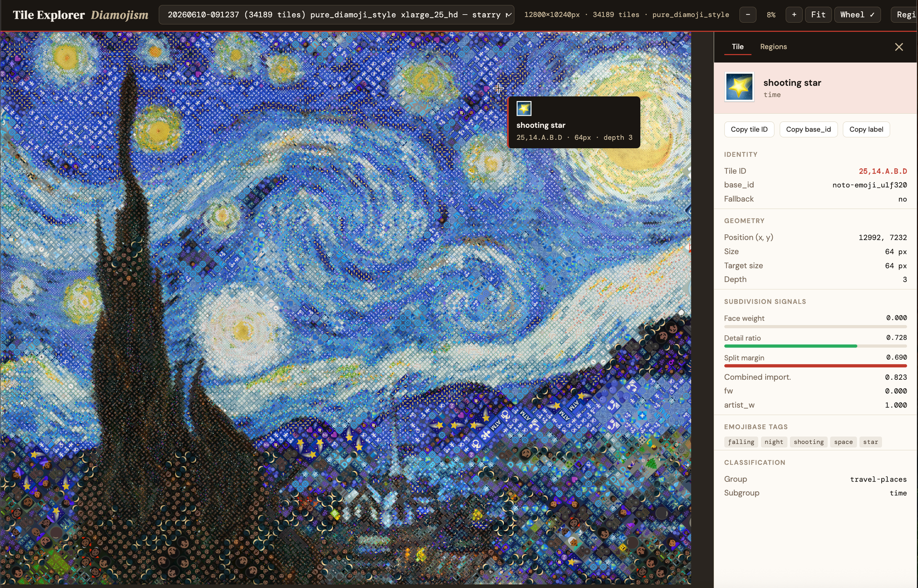Click the Depth value 3 in Geometry
Viewport: 918px width, 588px height.
pyautogui.click(x=904, y=279)
